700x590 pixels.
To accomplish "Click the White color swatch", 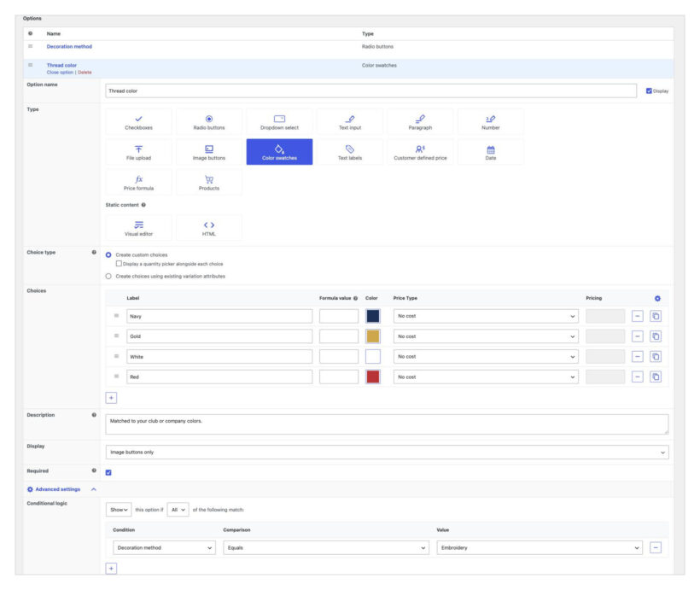I will pos(373,356).
